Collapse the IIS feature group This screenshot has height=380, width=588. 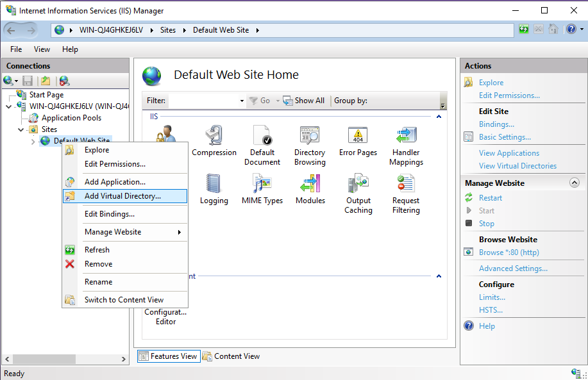439,117
